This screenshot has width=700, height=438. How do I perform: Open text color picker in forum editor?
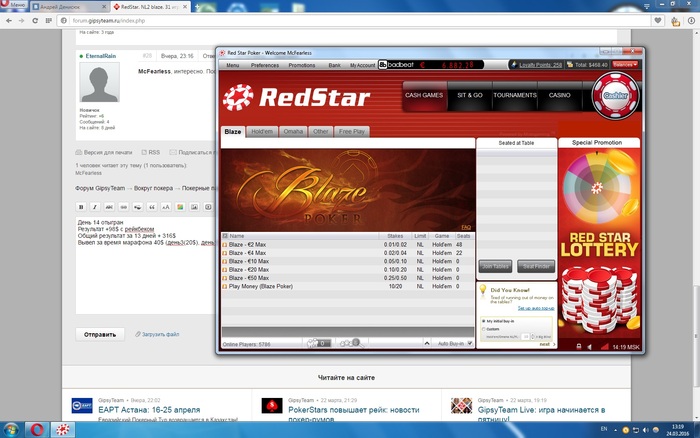point(180,207)
